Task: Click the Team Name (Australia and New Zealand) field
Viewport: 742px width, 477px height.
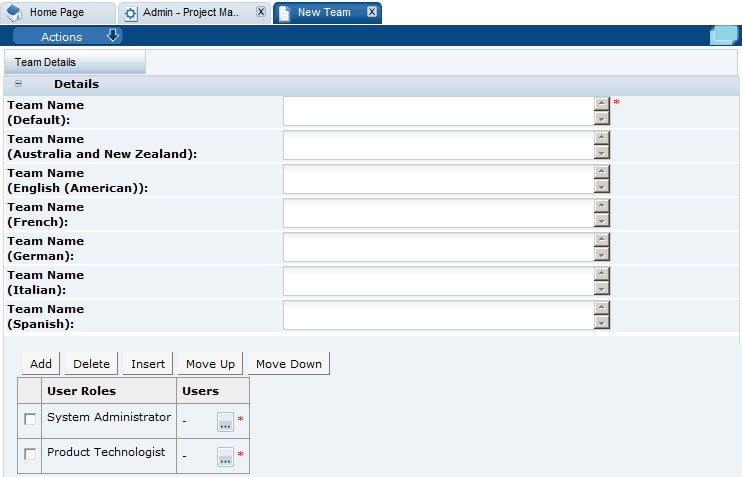Action: pyautogui.click(x=439, y=145)
